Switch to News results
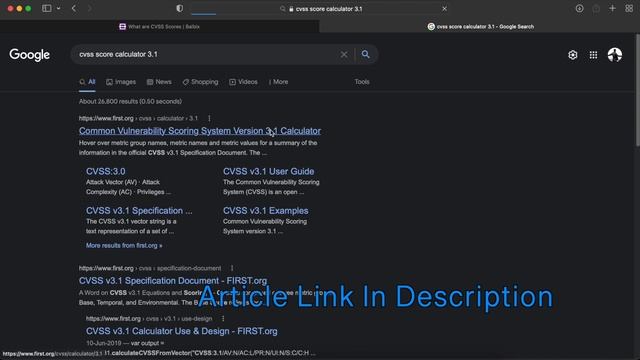Viewport: 640px width, 360px height. 159,82
